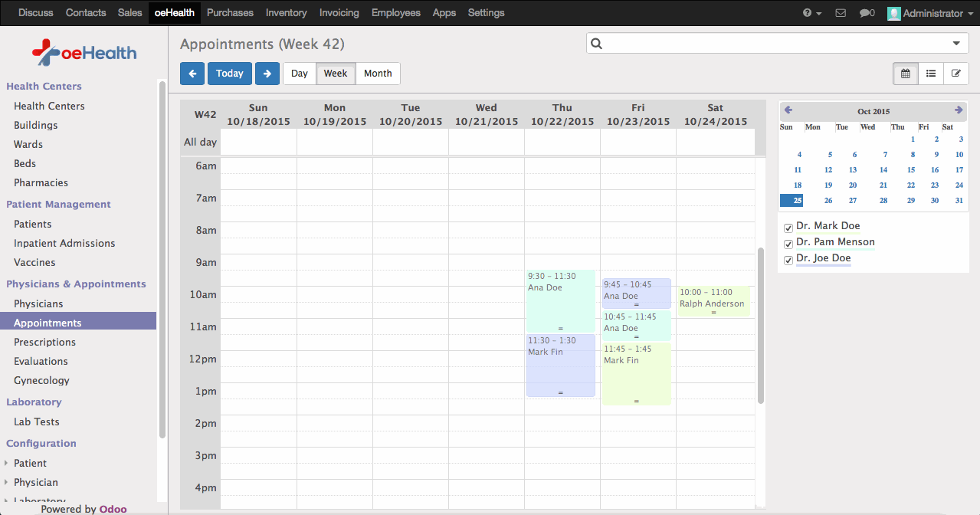Switch to list view icon

(x=931, y=74)
